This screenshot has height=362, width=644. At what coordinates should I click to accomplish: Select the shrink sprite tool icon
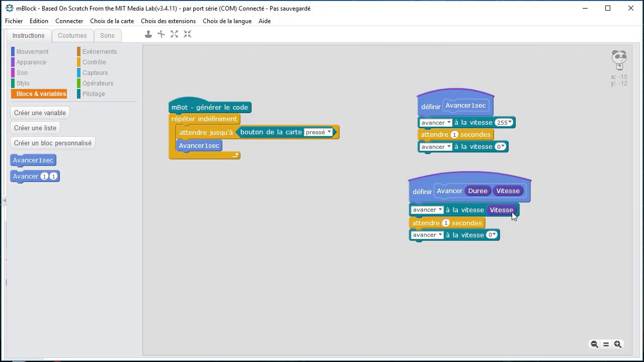[187, 34]
